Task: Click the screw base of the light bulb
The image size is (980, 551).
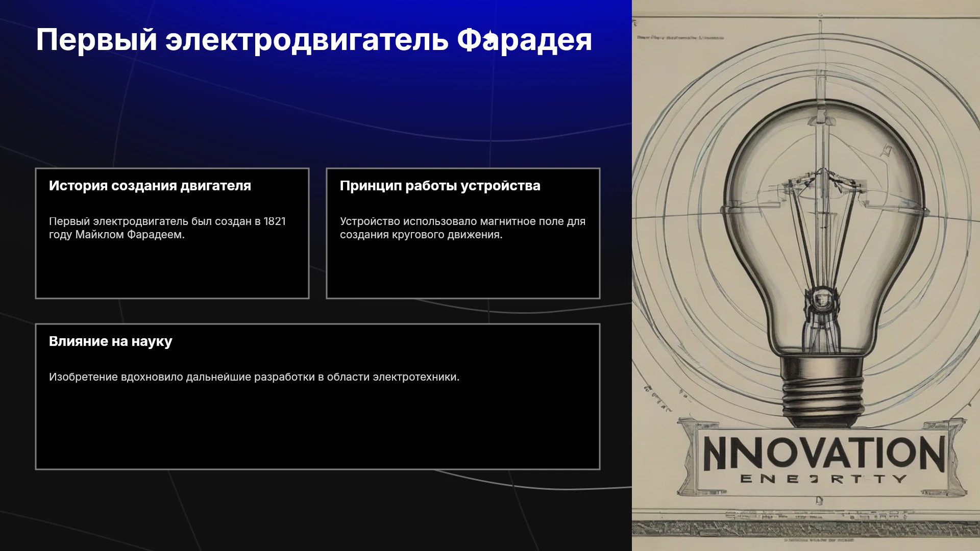Action: tap(822, 390)
